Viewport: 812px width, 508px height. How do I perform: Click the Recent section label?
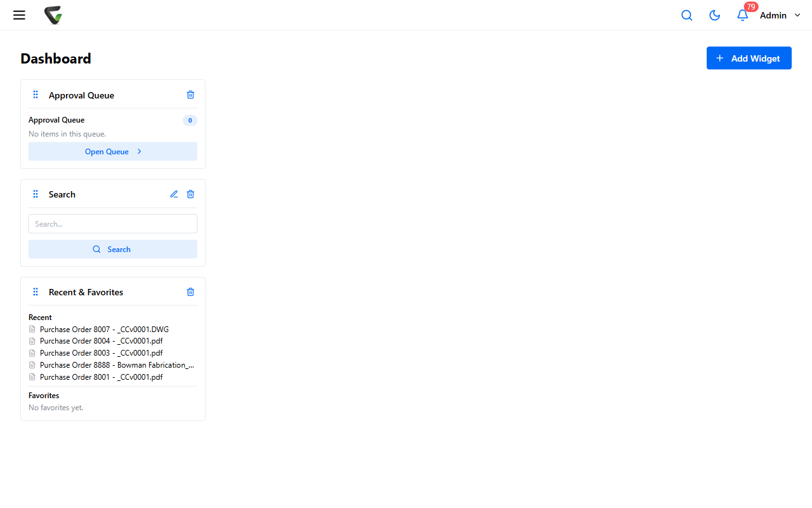[40, 317]
